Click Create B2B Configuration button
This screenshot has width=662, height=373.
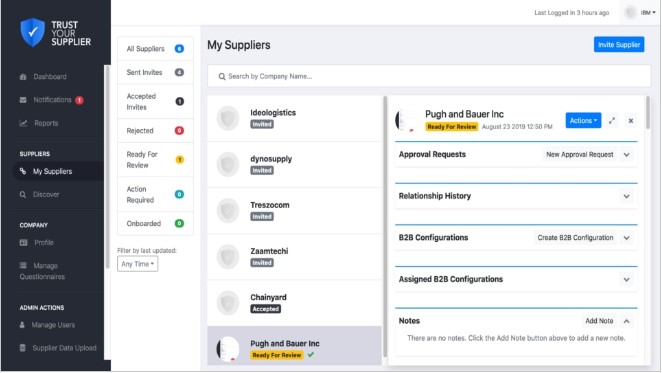pyautogui.click(x=575, y=238)
